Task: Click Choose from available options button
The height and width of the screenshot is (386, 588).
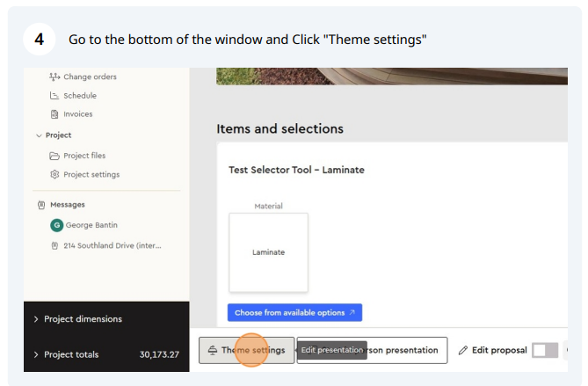Action: 294,312
